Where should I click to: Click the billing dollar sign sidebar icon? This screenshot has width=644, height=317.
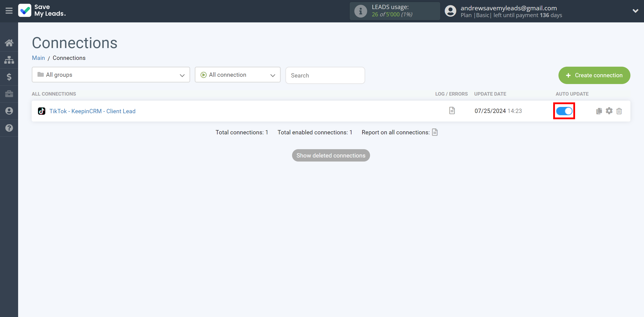click(9, 77)
